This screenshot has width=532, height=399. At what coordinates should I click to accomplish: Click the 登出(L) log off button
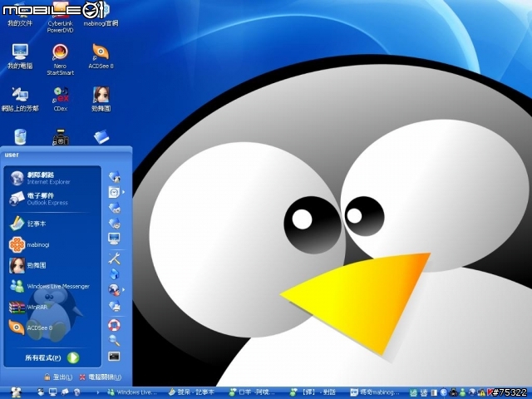point(58,377)
